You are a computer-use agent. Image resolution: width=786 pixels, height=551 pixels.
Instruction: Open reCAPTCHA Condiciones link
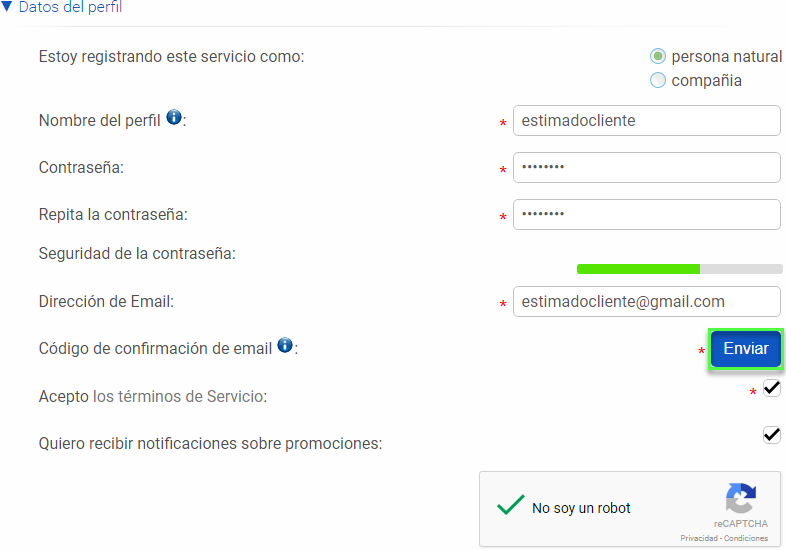[x=746, y=538]
